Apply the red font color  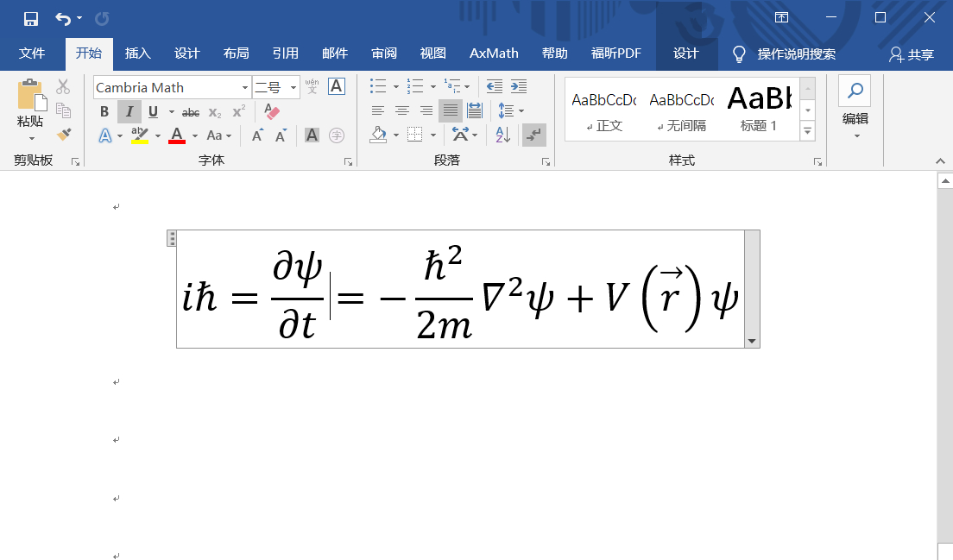tap(177, 135)
